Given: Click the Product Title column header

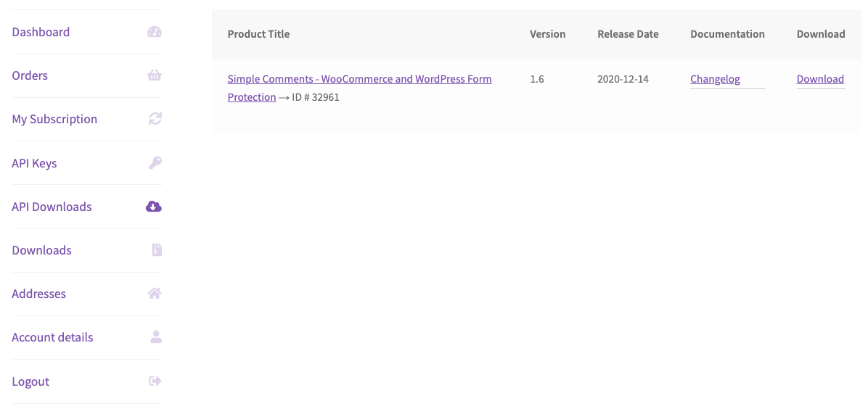Looking at the screenshot, I should (258, 34).
